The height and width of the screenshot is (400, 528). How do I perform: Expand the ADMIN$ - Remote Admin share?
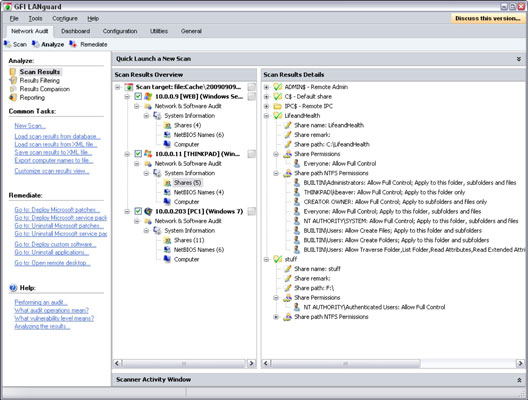266,87
